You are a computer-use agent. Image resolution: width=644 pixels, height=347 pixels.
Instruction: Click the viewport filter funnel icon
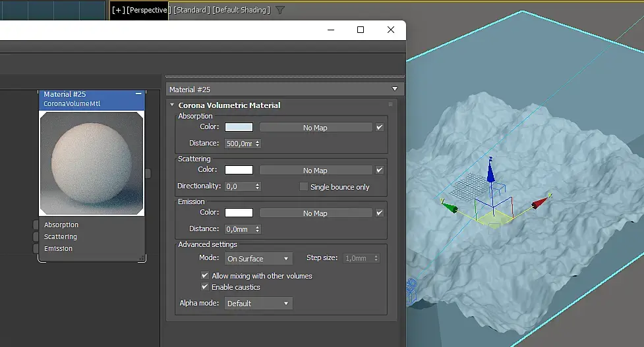click(x=280, y=10)
